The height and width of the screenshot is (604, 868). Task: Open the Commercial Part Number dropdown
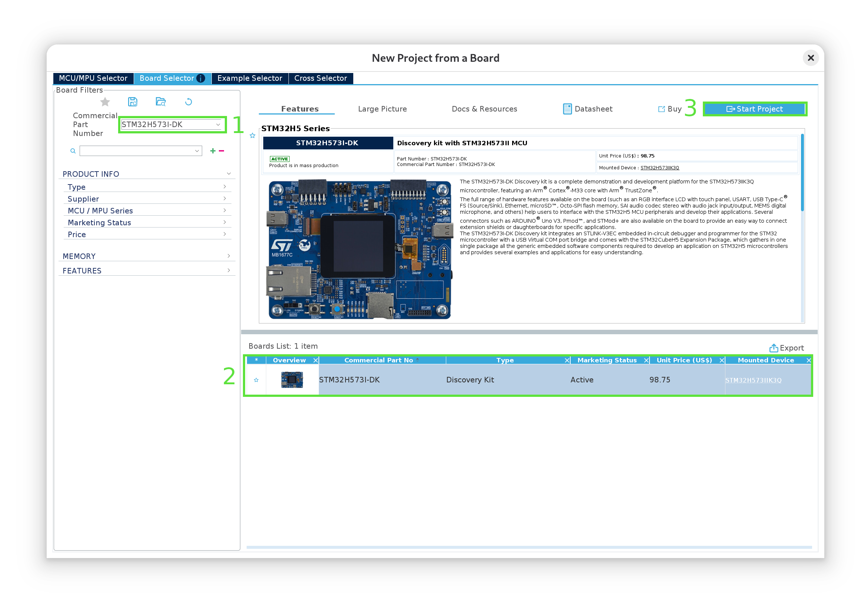218,125
